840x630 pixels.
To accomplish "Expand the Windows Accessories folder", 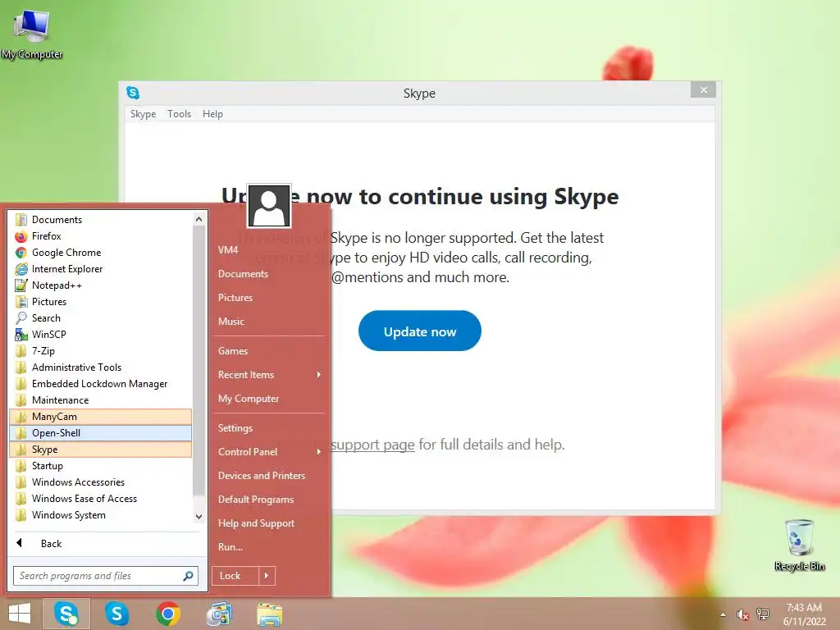I will (x=101, y=482).
